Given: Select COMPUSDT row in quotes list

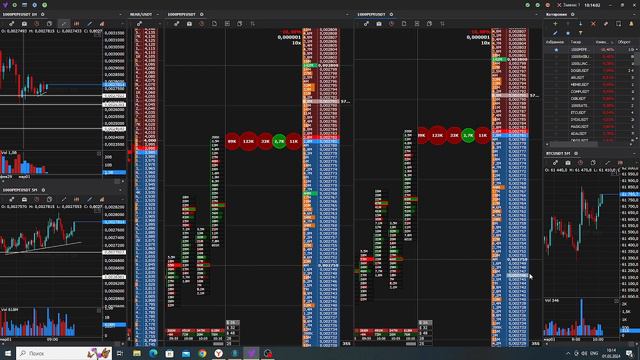Looking at the screenshot, I should [x=590, y=91].
